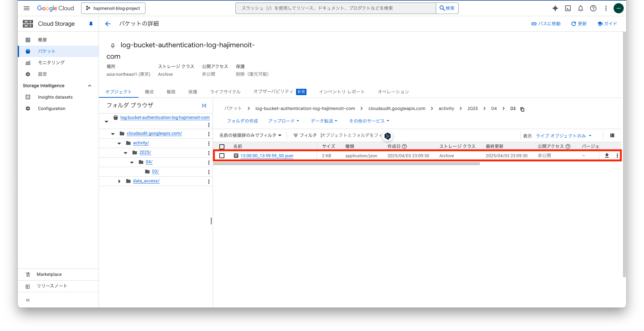The height and width of the screenshot is (331, 644).
Task: Open the project selector hajimenoit-blog-project
Action: [x=113, y=8]
